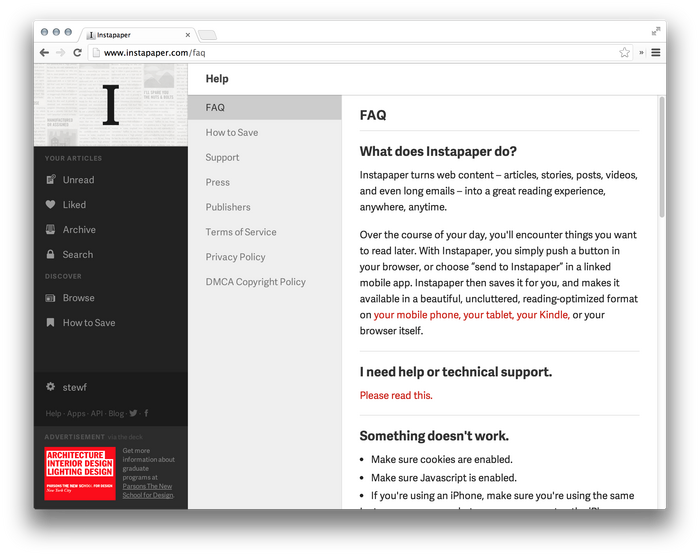Viewport: 700px width, 556px height.
Task: Click the bookmark icon beside How to Save
Action: click(x=51, y=323)
